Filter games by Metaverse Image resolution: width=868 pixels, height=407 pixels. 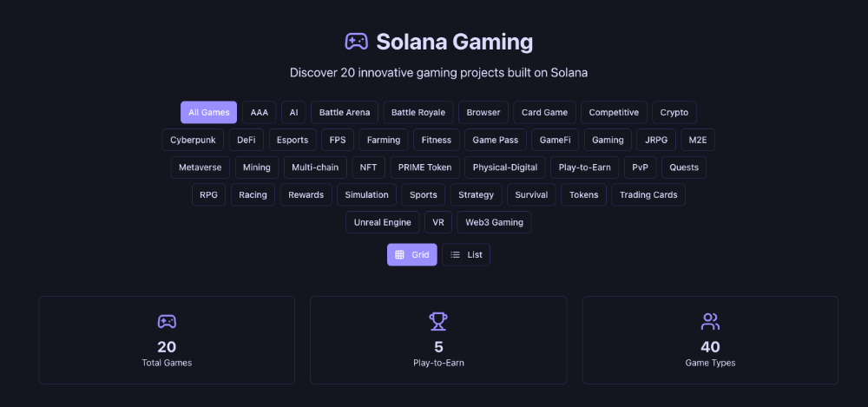coord(200,167)
